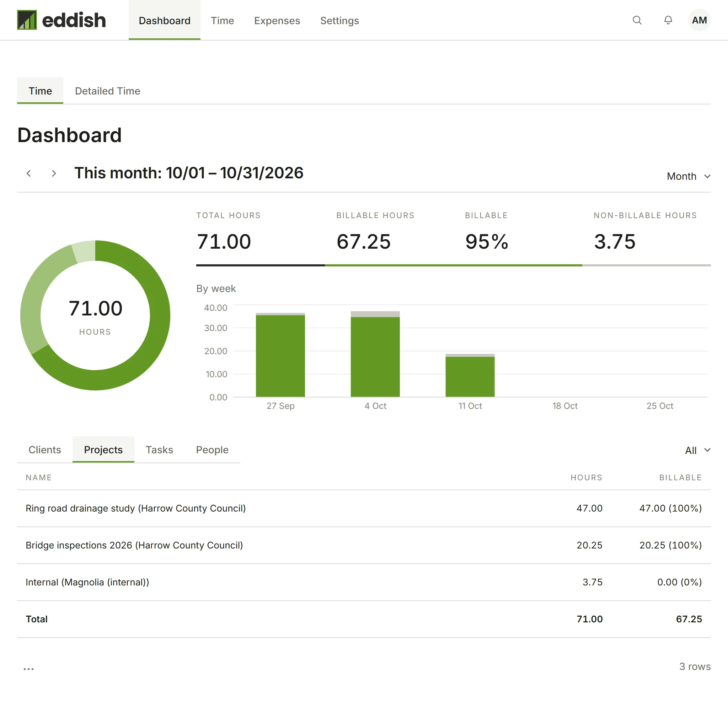Click the 0.00 (0%) billable cell
Viewport: 728px width, 719px height.
point(679,582)
